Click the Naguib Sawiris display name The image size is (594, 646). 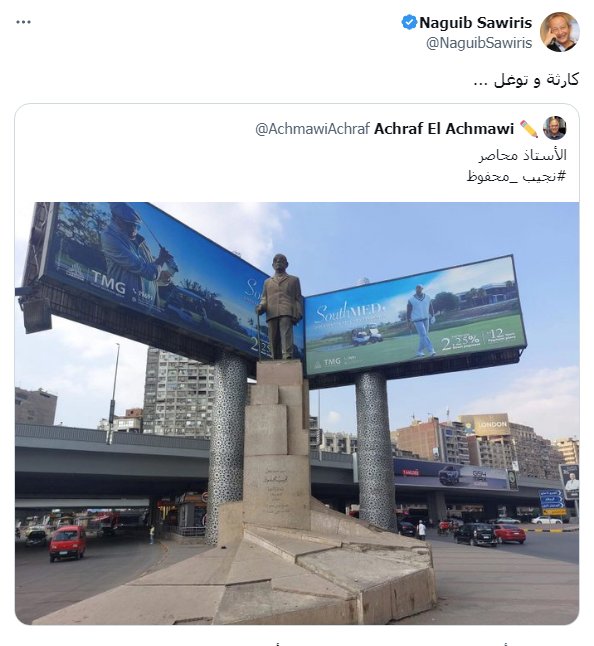click(x=475, y=23)
